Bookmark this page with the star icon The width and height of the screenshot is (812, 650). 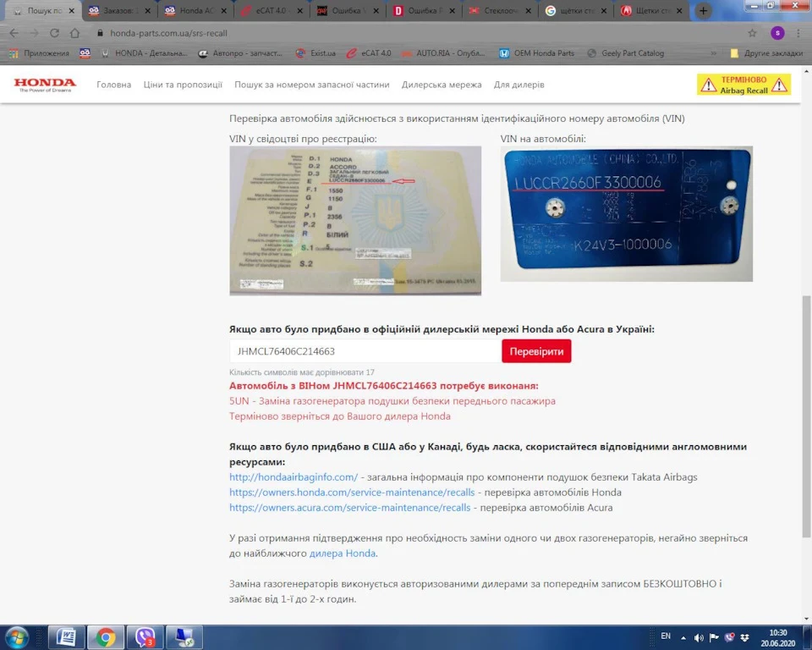click(x=752, y=33)
